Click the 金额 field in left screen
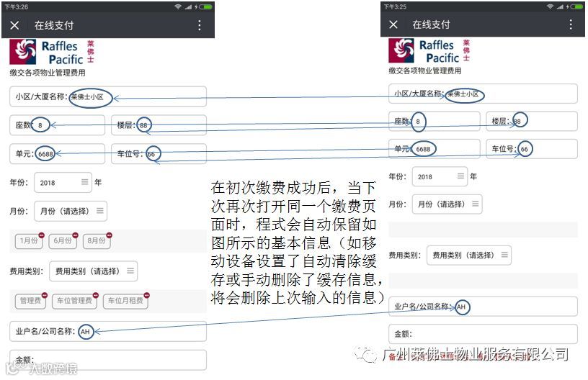Image resolution: width=588 pixels, height=380 pixels. [108, 360]
